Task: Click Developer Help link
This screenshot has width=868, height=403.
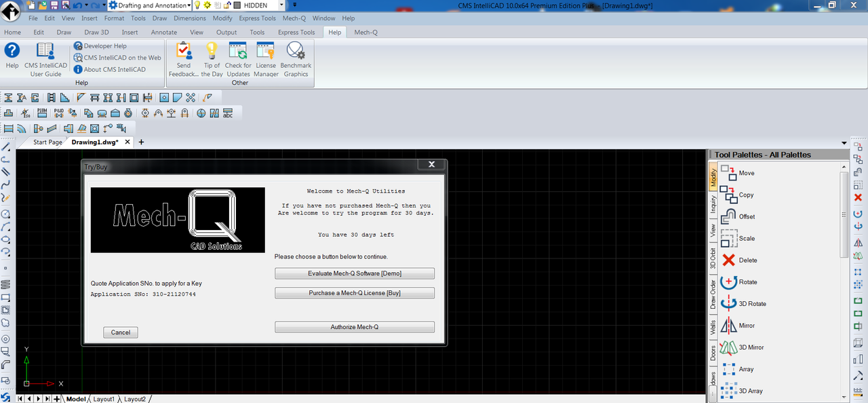Action: pyautogui.click(x=100, y=46)
